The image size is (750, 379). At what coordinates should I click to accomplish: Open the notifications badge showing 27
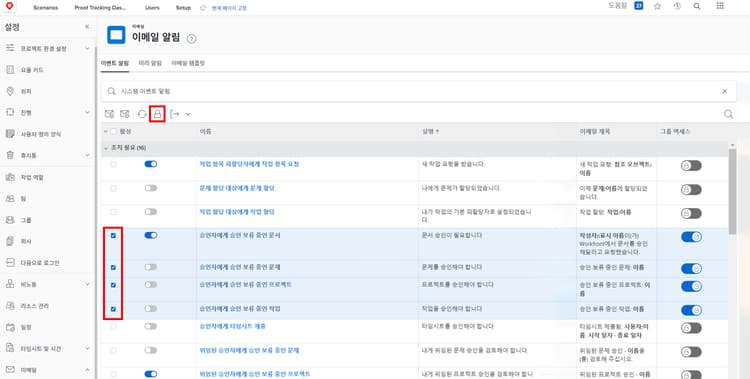click(639, 6)
